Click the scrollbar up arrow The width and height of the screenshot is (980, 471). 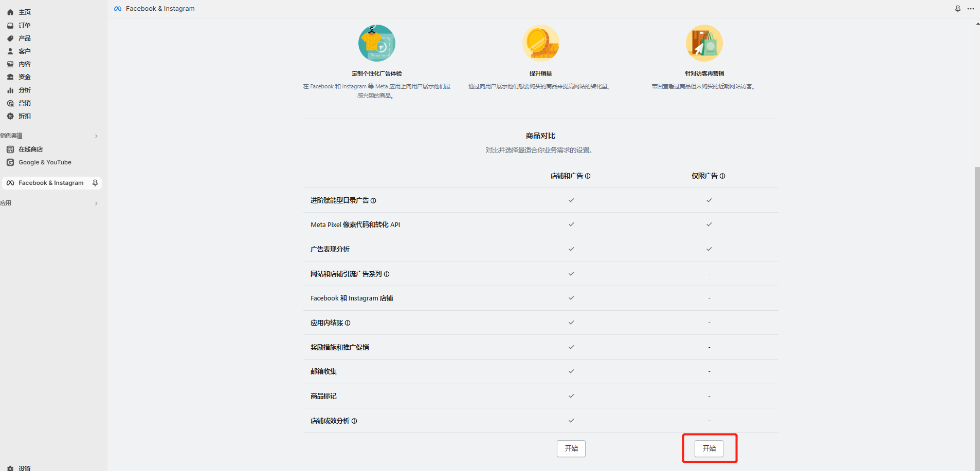[x=977, y=24]
